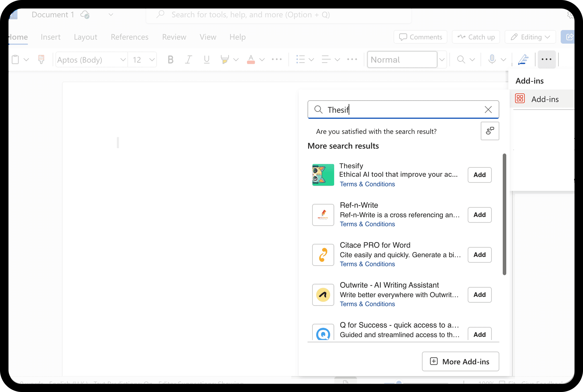
Task: Open Outwrite Terms & Conditions link
Action: [x=367, y=304]
